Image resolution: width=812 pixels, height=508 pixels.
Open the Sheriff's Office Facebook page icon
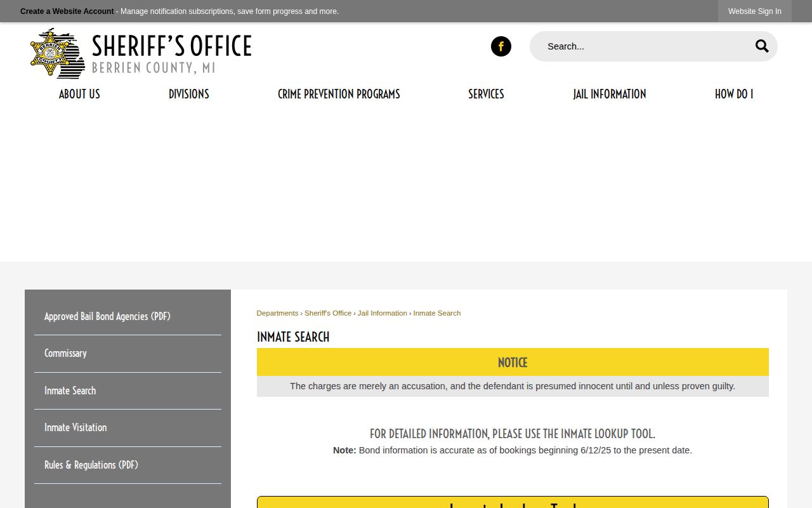click(501, 46)
